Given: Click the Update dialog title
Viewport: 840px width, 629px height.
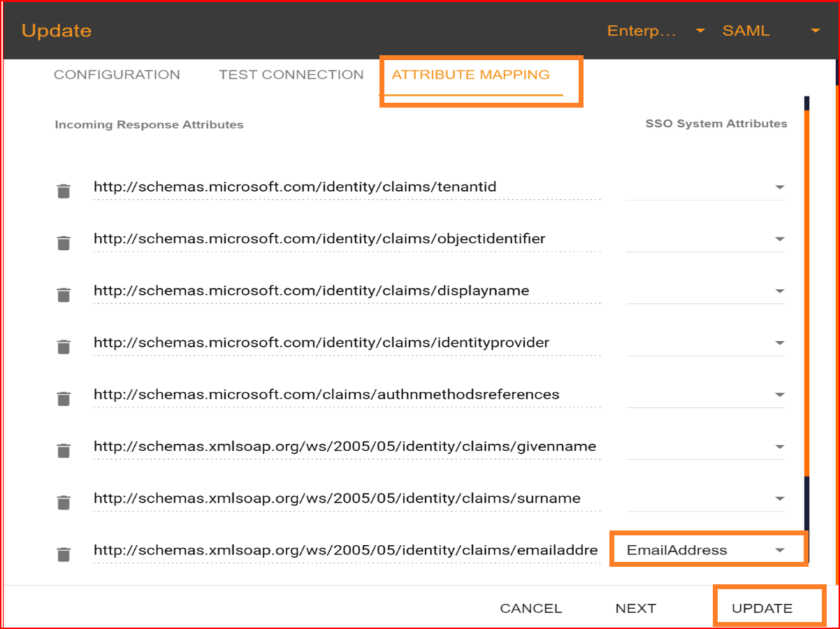Looking at the screenshot, I should click(x=57, y=31).
